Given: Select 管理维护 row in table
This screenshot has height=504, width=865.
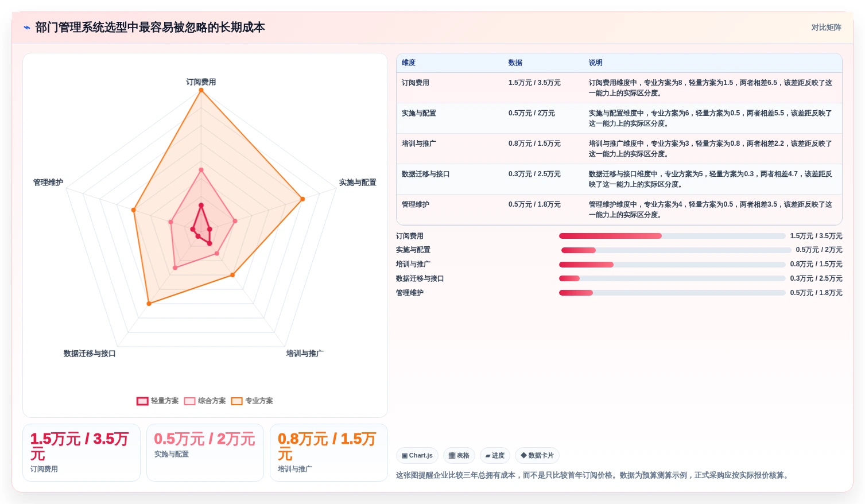Looking at the screenshot, I should [619, 210].
